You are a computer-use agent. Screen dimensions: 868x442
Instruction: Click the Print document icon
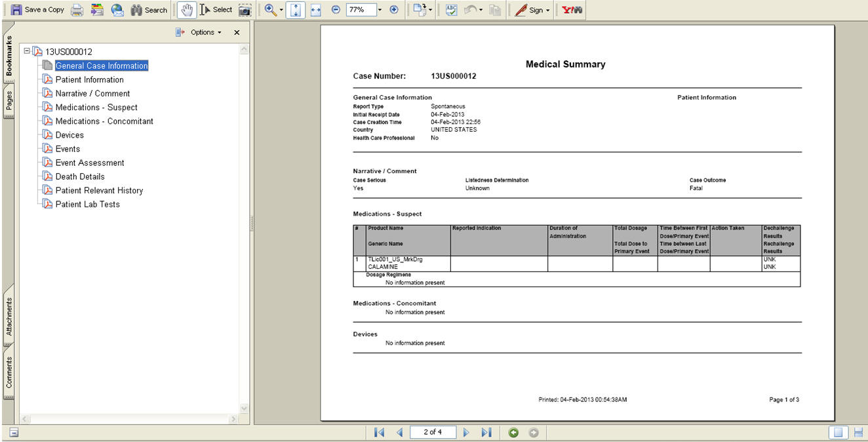(77, 9)
